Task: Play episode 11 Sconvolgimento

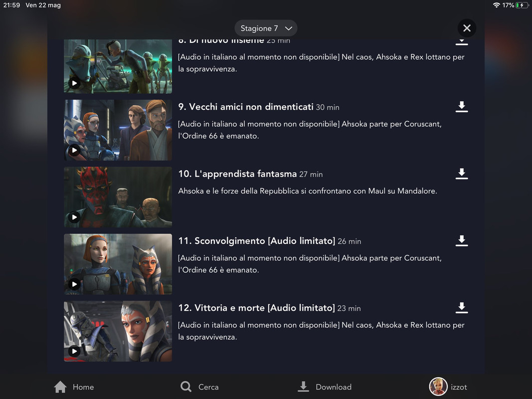Action: 74,284
